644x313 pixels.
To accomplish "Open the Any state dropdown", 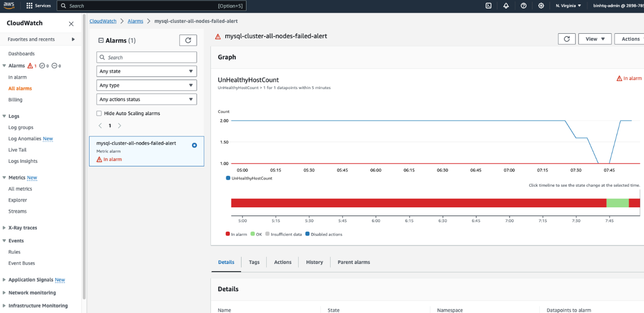I will coord(146,71).
